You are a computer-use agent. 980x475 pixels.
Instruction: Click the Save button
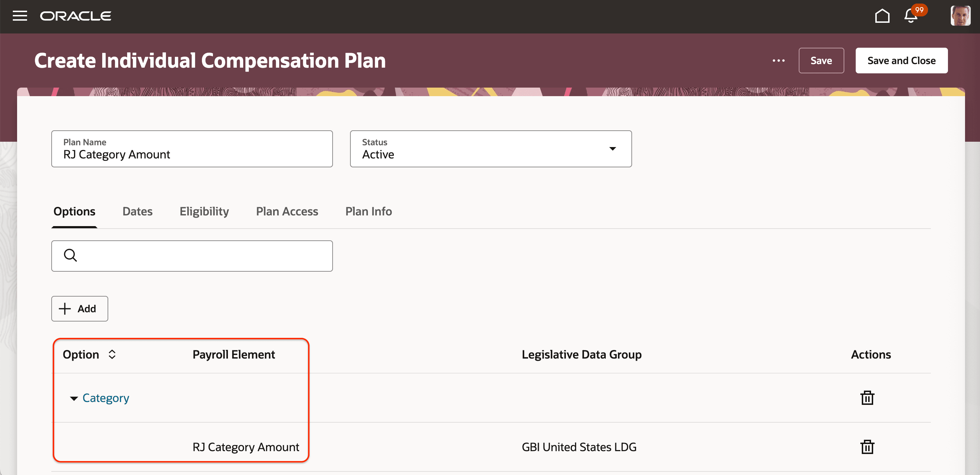821,61
